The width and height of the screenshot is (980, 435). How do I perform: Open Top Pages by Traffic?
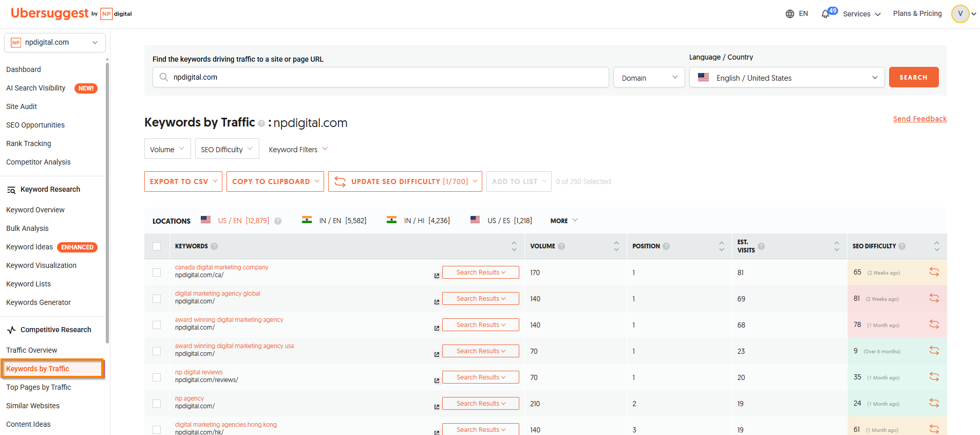39,387
